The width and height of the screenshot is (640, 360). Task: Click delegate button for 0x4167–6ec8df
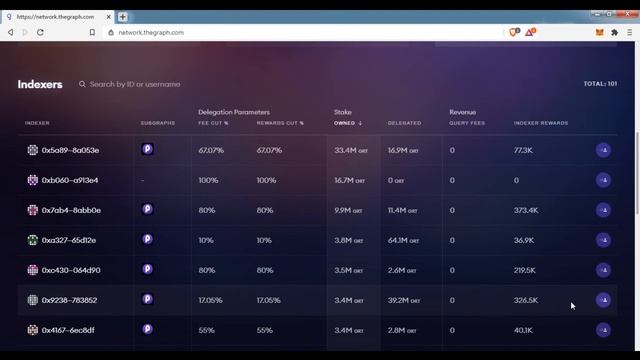point(603,330)
